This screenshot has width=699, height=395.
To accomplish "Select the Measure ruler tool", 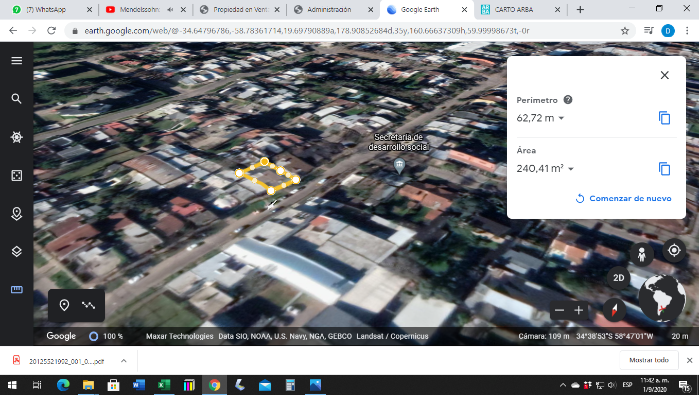I will click(16, 290).
